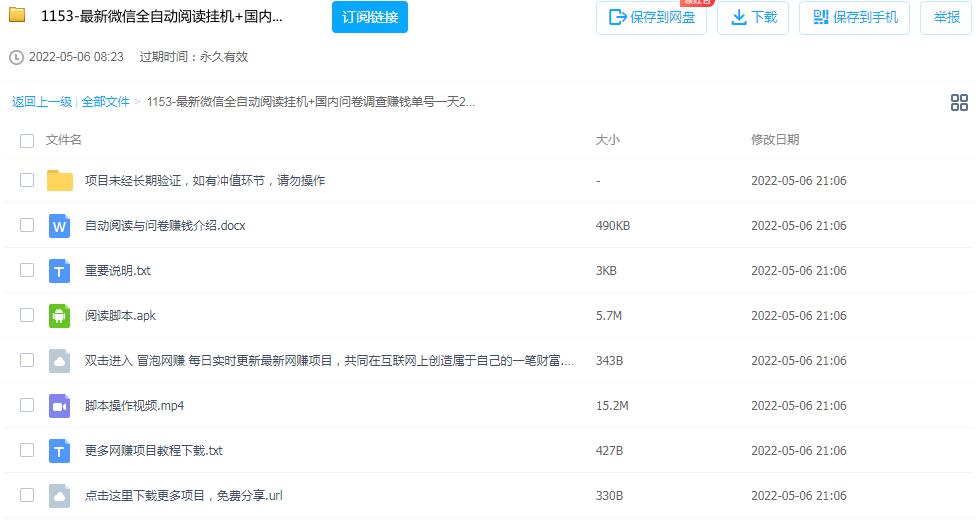Click 保存到网盘 button
Viewport: 976px width, 528px height.
[x=651, y=17]
